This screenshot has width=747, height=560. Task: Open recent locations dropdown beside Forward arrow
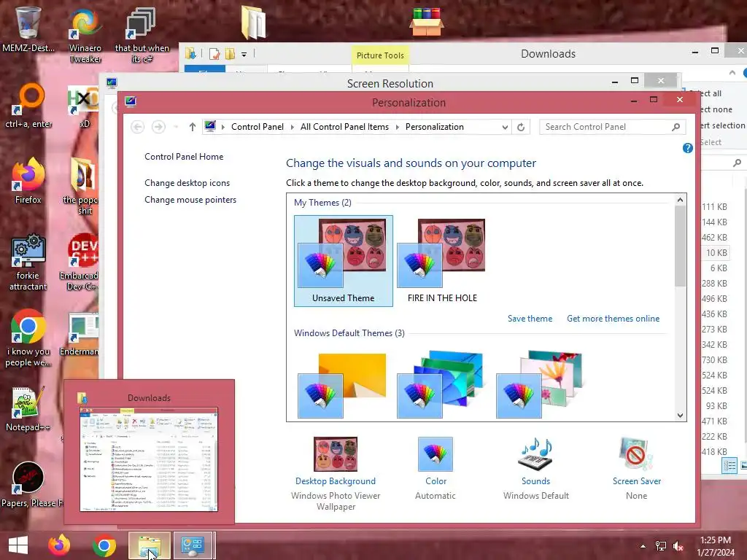point(176,127)
